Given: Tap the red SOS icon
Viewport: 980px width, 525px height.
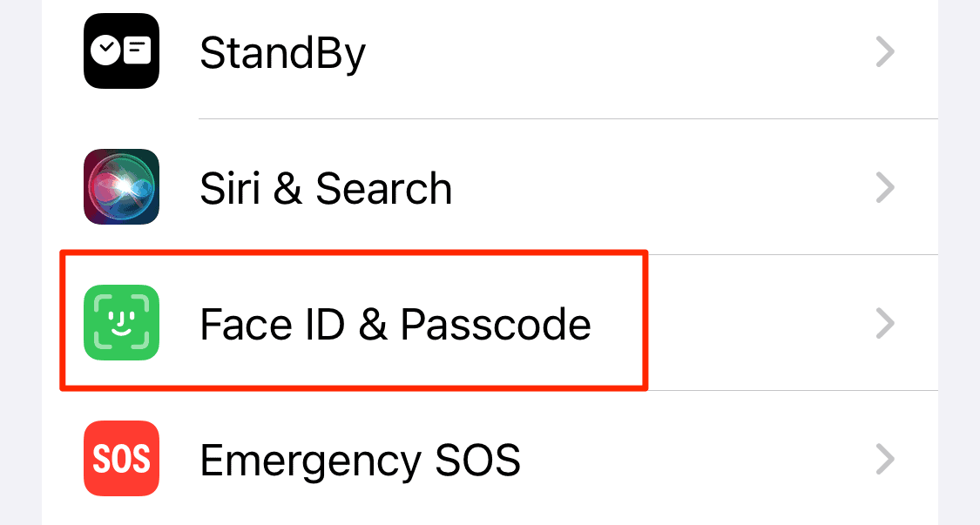Looking at the screenshot, I should point(121,459).
